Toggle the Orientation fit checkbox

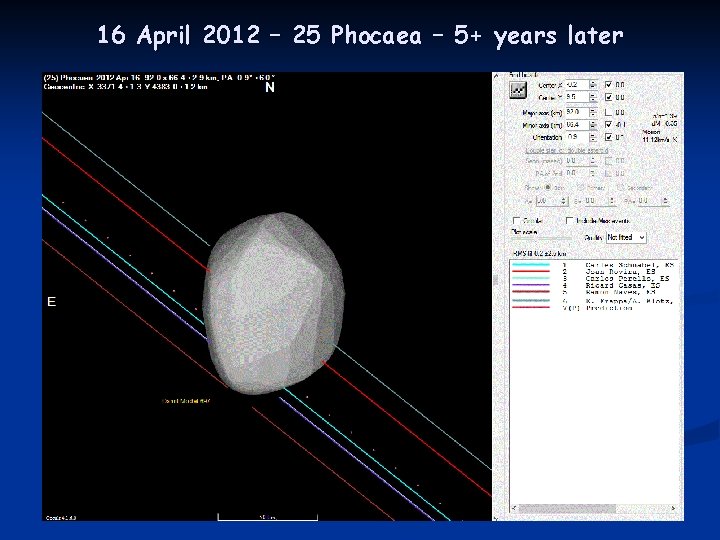[608, 137]
